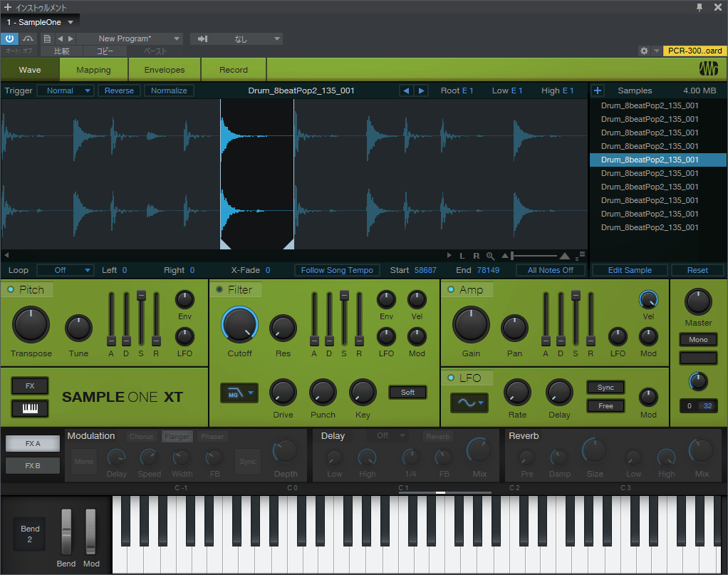Click the Master volume knob
The width and height of the screenshot is (728, 575).
coord(698,301)
